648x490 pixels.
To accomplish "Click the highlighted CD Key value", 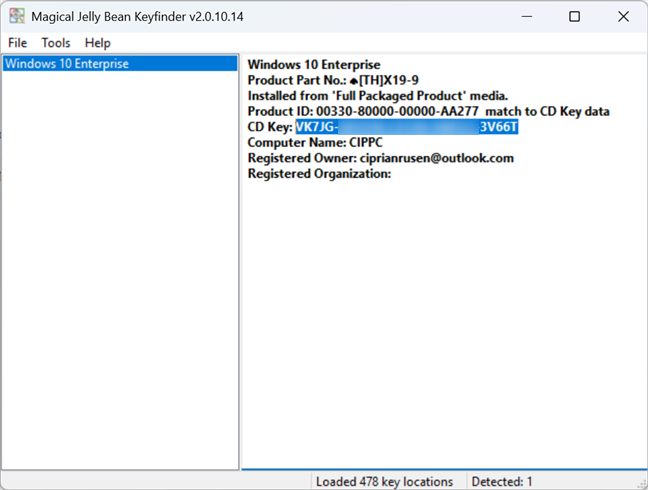I will pyautogui.click(x=407, y=127).
